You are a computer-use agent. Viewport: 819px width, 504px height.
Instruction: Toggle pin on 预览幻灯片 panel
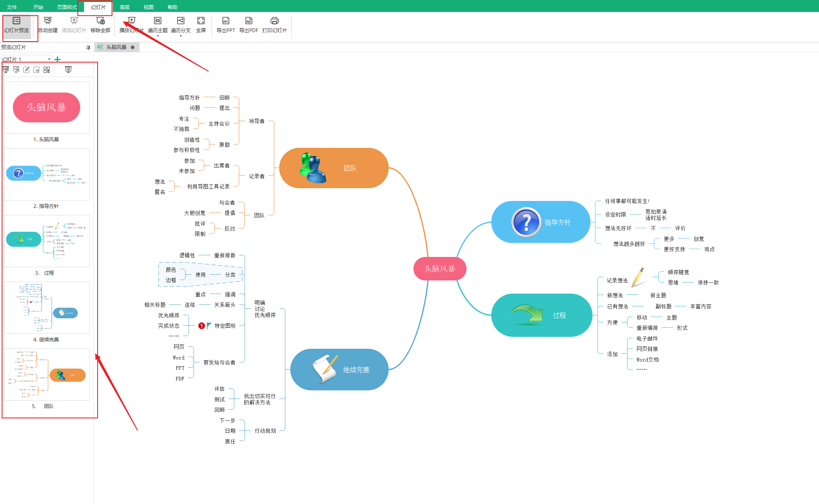(x=88, y=47)
